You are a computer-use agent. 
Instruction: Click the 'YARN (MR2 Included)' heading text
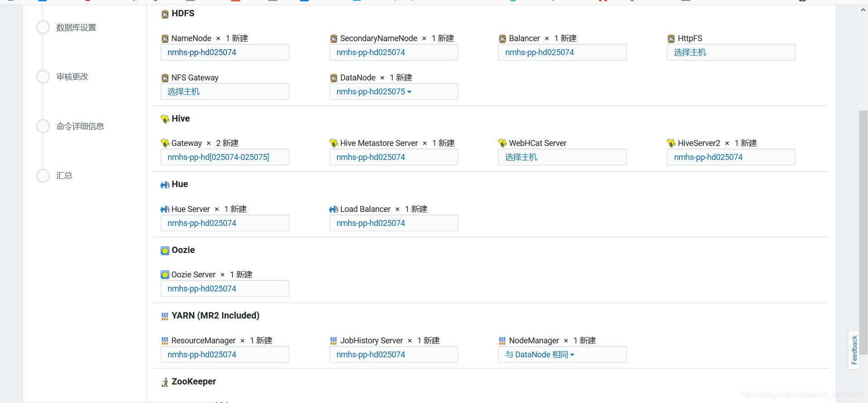(215, 316)
